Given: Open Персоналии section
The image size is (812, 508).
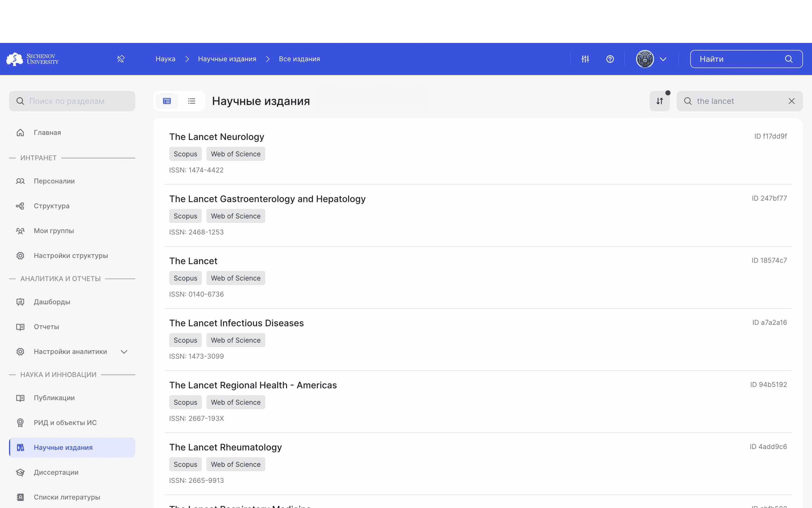Looking at the screenshot, I should point(72,181).
